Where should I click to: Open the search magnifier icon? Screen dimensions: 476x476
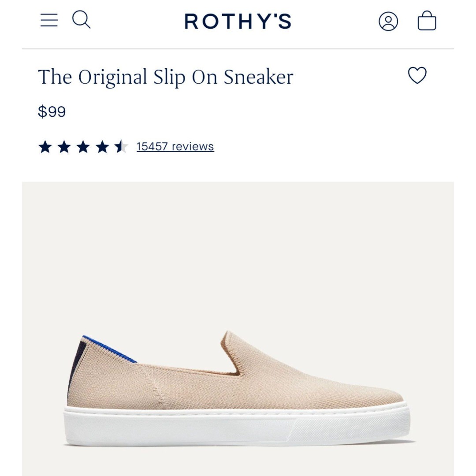tap(82, 20)
